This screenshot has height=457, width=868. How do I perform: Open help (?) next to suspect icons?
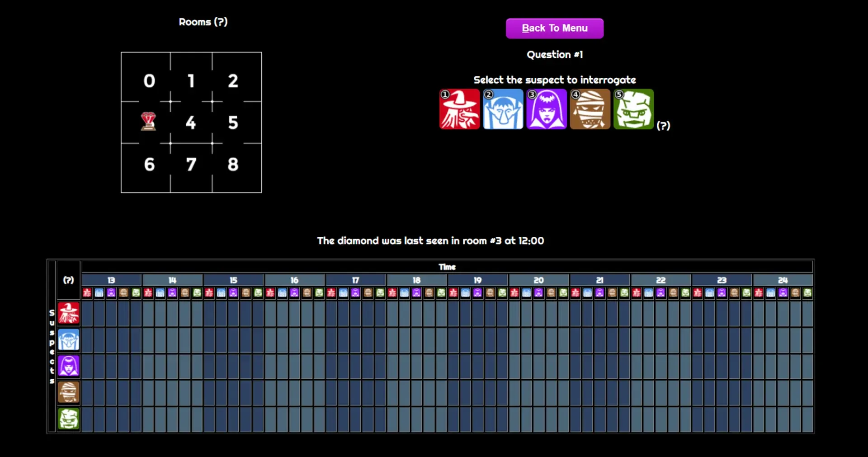pos(663,126)
